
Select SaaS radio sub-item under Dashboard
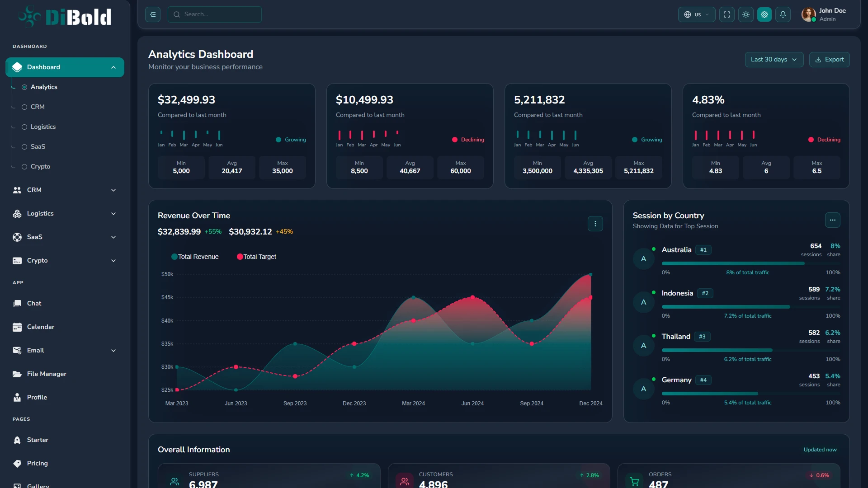tap(24, 147)
